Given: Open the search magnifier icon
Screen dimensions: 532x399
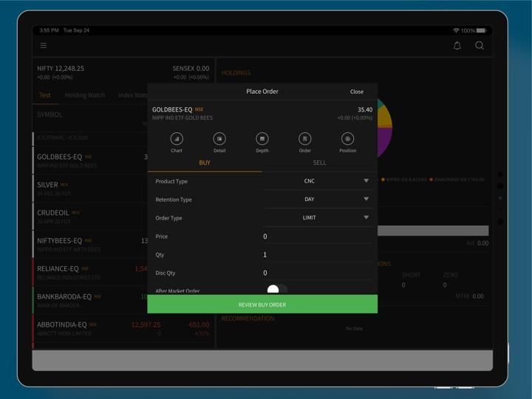Looking at the screenshot, I should point(479,46).
